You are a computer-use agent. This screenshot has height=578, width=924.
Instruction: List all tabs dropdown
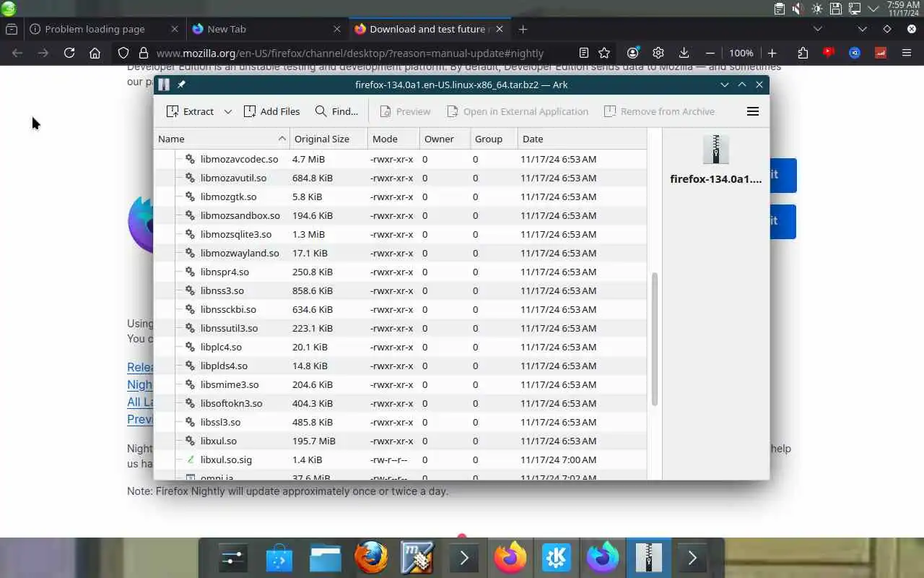817,29
